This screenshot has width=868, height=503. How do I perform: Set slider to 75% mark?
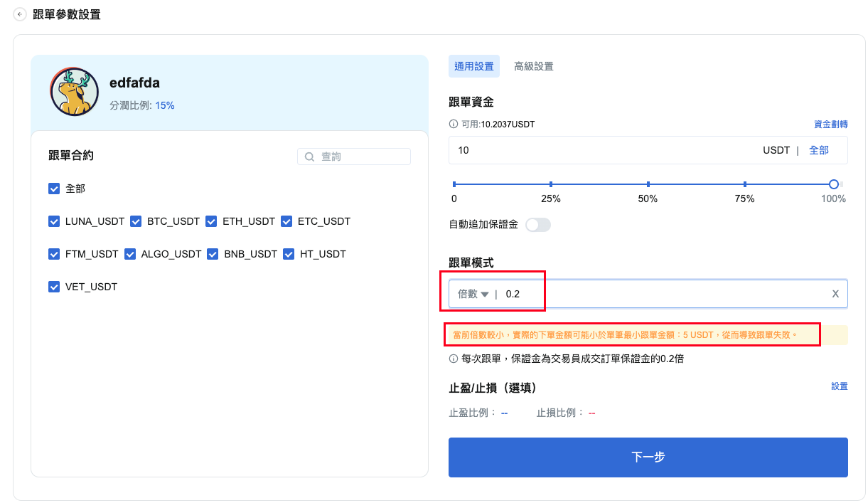point(745,184)
